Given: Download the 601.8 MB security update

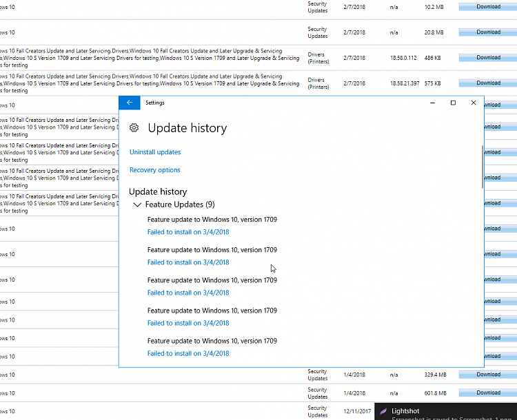Looking at the screenshot, I should (488, 392).
